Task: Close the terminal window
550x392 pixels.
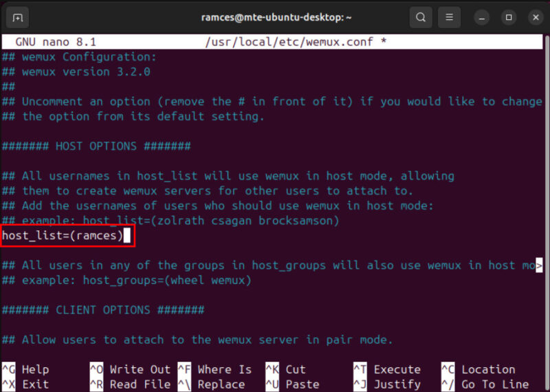Action: click(x=536, y=18)
